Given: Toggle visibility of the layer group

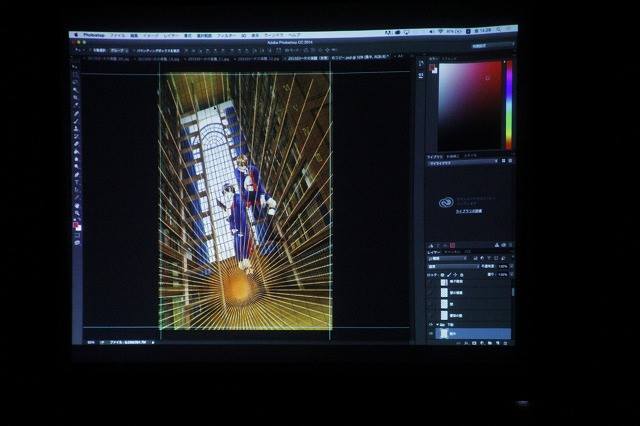Looking at the screenshot, I should [432, 324].
